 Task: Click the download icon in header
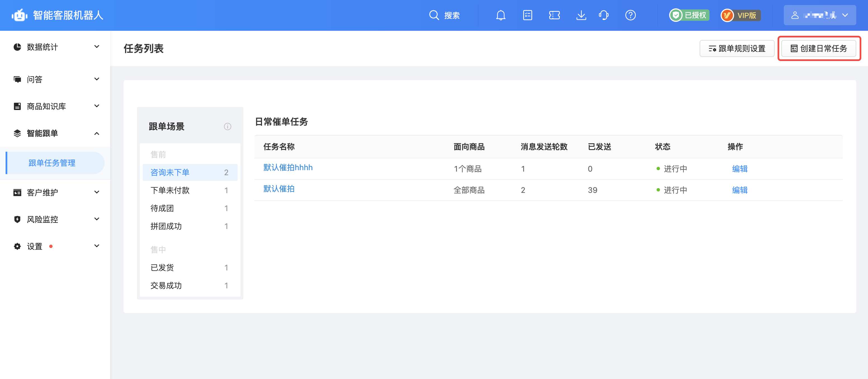[581, 15]
